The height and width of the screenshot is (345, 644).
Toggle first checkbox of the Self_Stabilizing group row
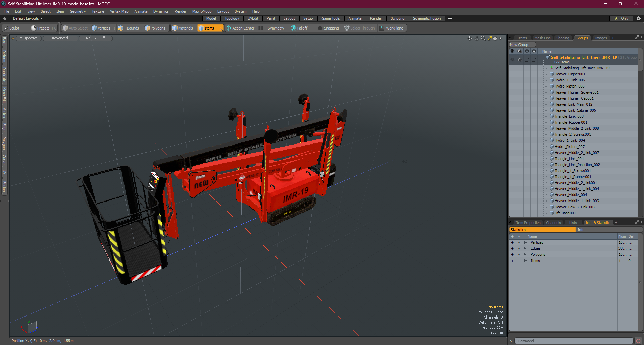(x=527, y=60)
